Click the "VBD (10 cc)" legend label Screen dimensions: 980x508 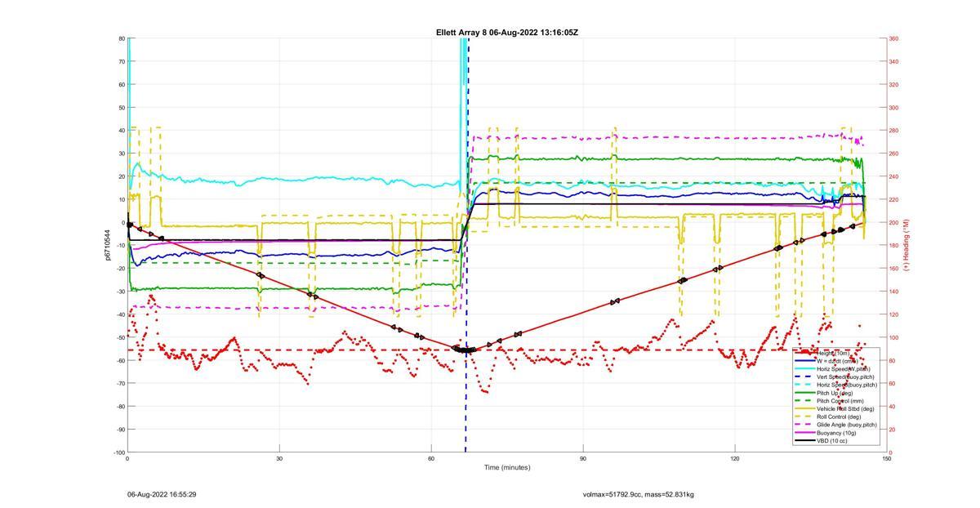(x=832, y=441)
